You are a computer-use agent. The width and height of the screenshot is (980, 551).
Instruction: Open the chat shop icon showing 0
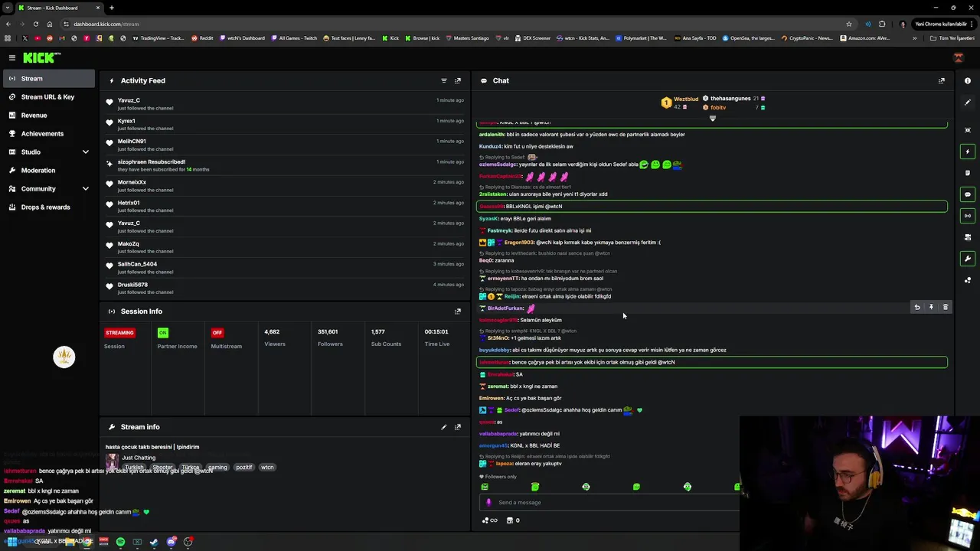tap(513, 520)
